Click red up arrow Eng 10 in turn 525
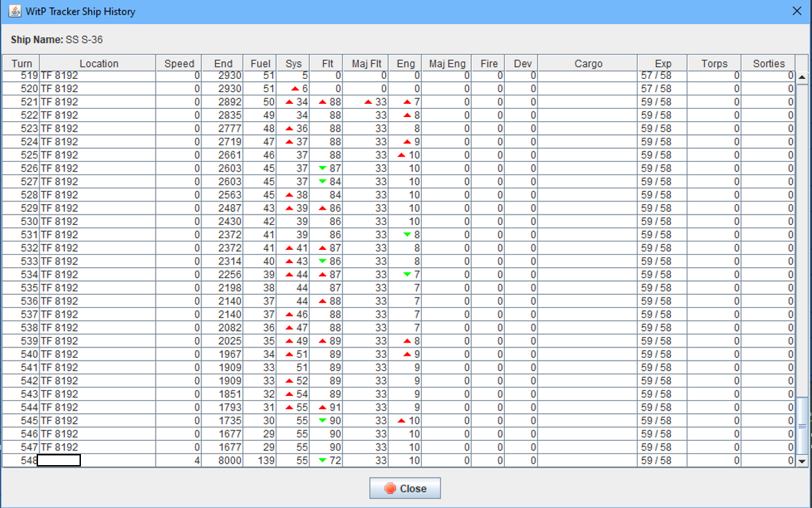812x508 pixels. (401, 155)
